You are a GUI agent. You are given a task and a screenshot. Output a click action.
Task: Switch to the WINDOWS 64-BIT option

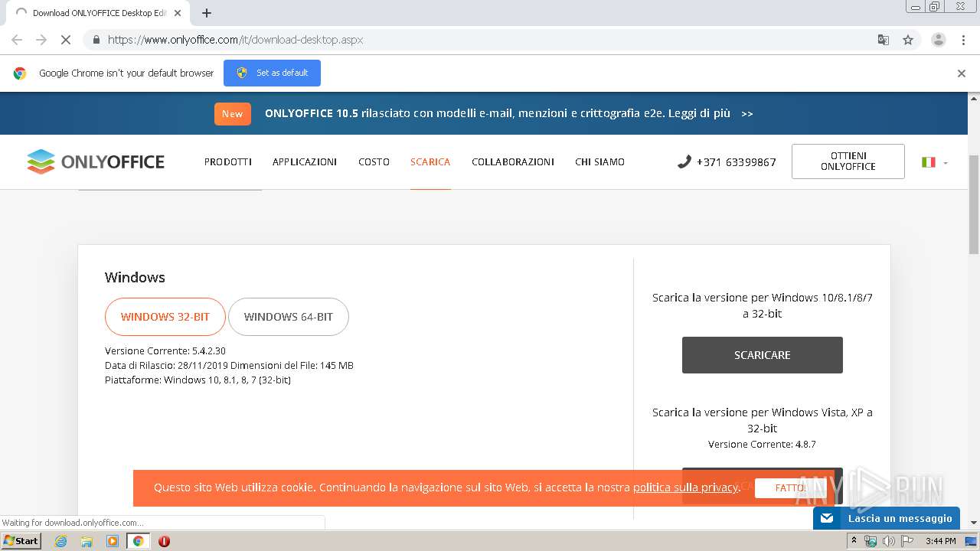[x=289, y=317]
